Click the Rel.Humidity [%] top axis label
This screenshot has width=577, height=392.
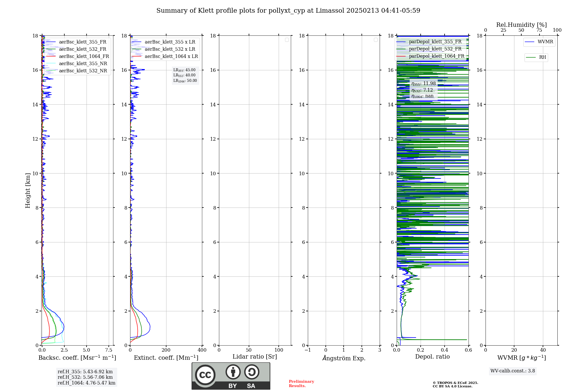tap(521, 25)
